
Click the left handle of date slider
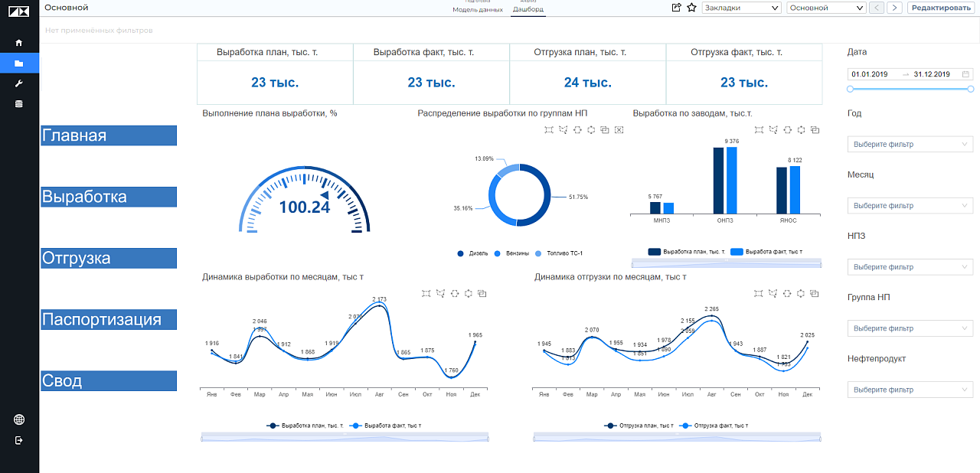pyautogui.click(x=850, y=90)
